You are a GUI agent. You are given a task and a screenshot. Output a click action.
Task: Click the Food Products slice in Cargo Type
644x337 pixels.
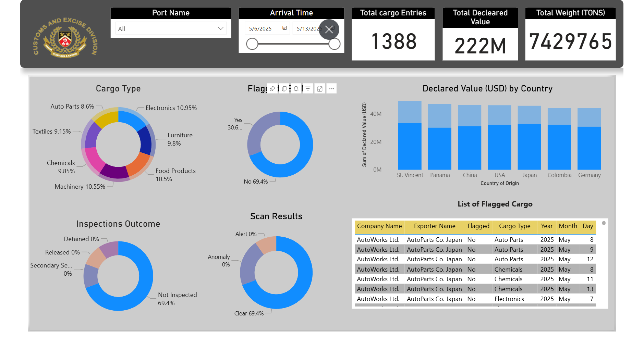point(138,165)
